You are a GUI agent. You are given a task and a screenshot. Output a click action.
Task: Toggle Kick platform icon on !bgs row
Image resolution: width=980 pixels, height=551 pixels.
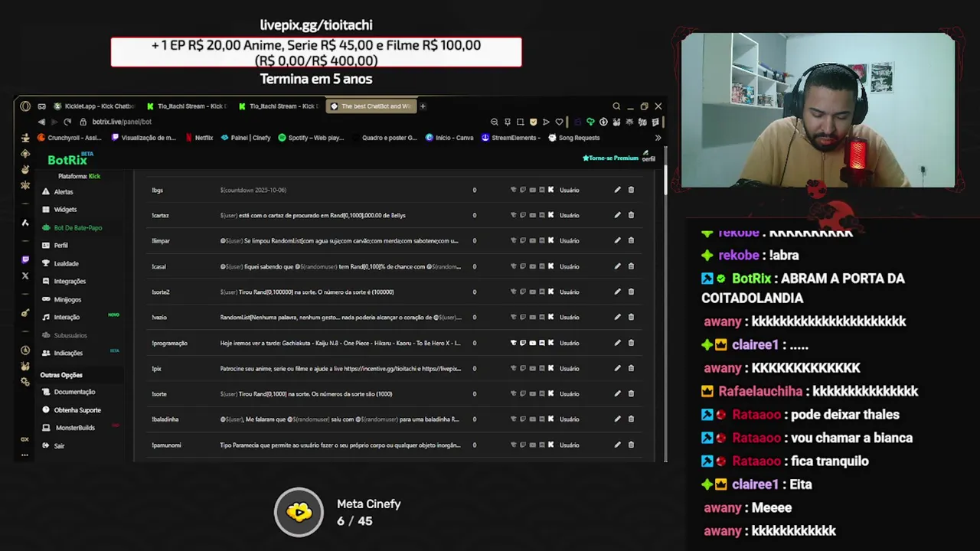550,190
